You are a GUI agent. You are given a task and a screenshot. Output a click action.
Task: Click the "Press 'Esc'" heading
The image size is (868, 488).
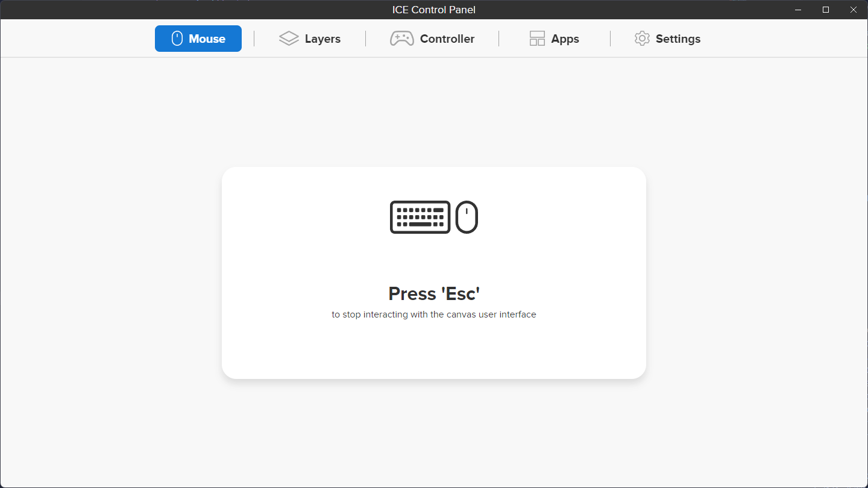click(x=434, y=293)
